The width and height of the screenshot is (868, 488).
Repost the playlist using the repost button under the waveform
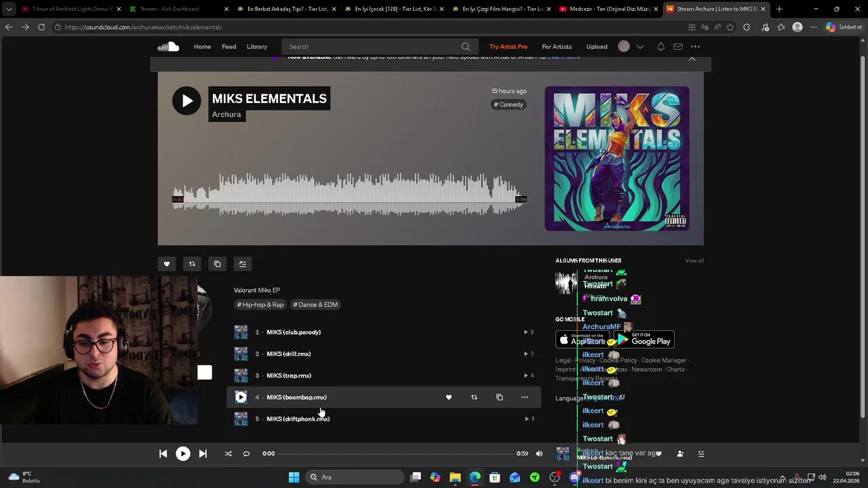coord(192,264)
